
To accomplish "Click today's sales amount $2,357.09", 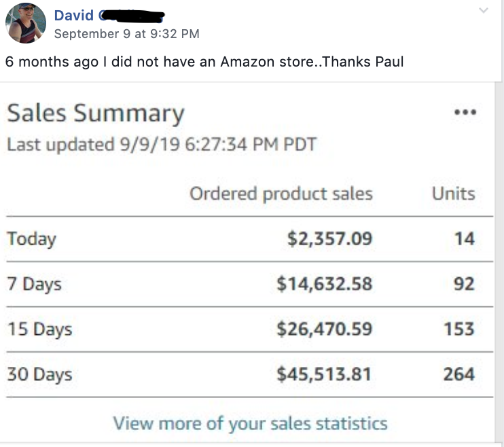I will [330, 239].
